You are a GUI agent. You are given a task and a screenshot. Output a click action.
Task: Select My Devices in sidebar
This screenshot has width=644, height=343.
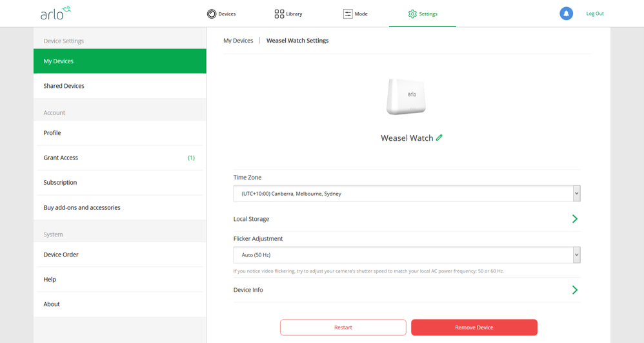(120, 61)
